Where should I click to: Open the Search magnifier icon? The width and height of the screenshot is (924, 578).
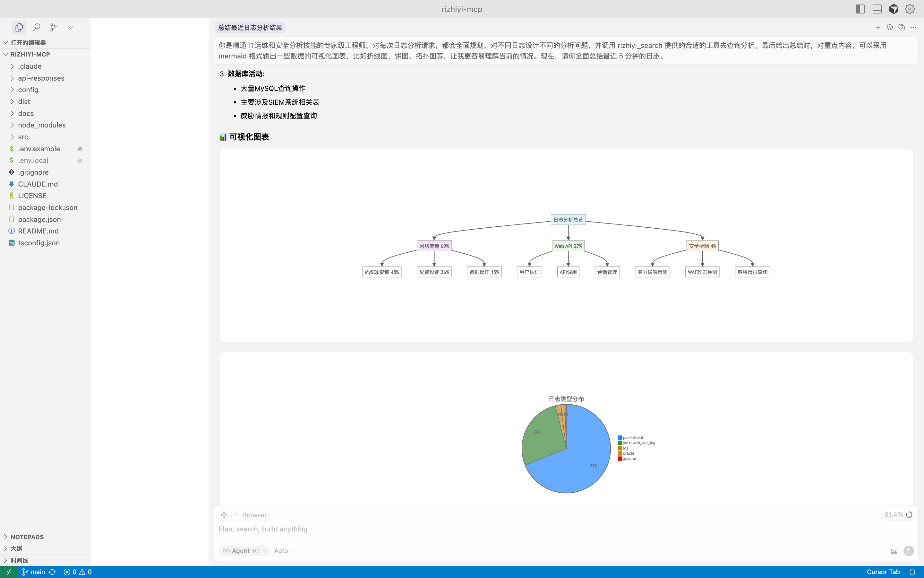click(36, 27)
